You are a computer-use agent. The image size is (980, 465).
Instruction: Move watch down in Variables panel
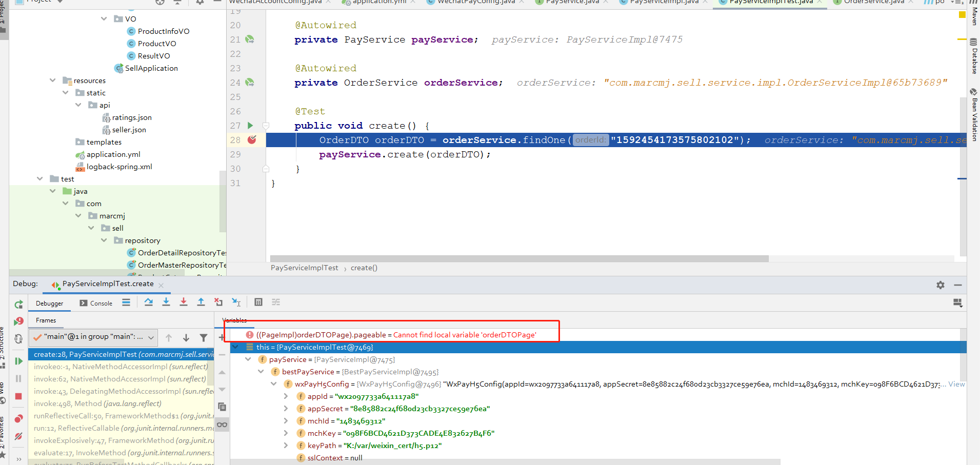(222, 390)
